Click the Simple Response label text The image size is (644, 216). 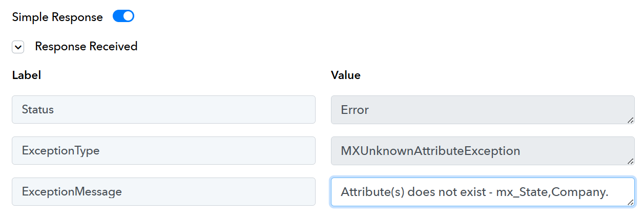point(57,17)
